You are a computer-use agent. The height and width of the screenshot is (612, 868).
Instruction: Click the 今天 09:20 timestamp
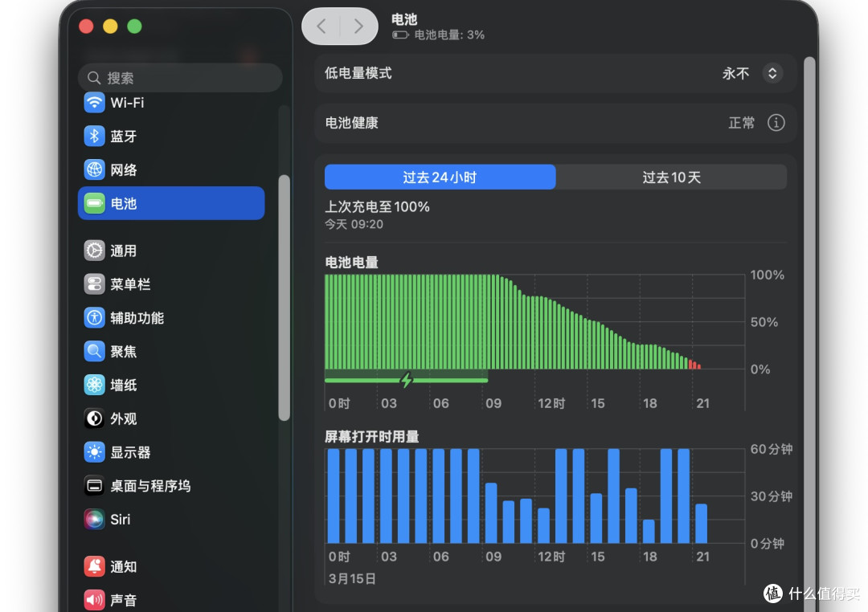tap(354, 224)
